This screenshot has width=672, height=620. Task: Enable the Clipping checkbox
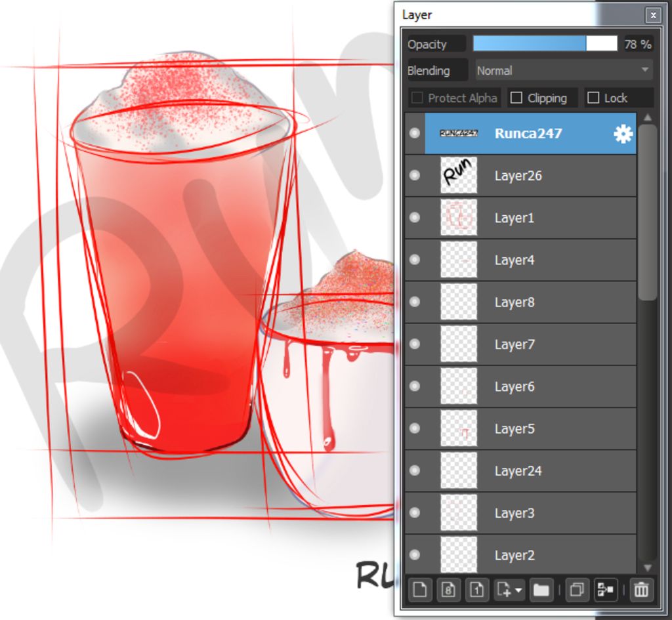click(x=516, y=98)
